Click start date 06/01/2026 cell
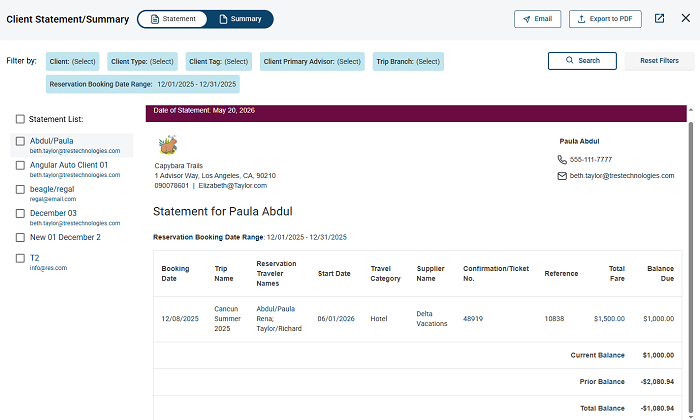Screen dimensions: 700x420 click(x=336, y=319)
